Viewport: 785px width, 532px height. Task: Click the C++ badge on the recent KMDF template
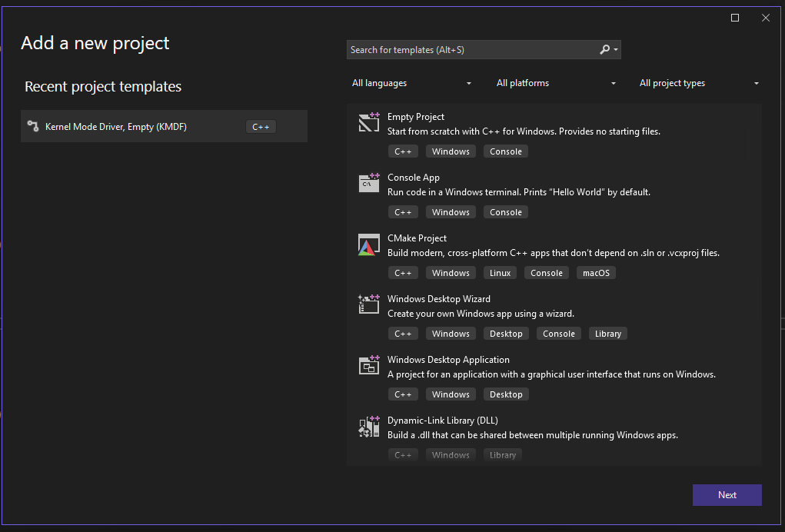coord(260,126)
